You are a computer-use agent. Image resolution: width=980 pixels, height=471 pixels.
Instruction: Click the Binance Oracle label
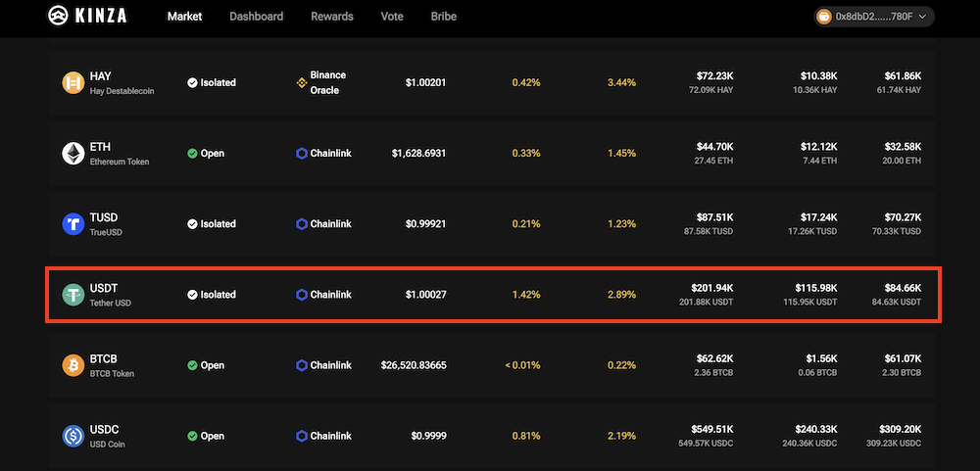click(x=328, y=82)
